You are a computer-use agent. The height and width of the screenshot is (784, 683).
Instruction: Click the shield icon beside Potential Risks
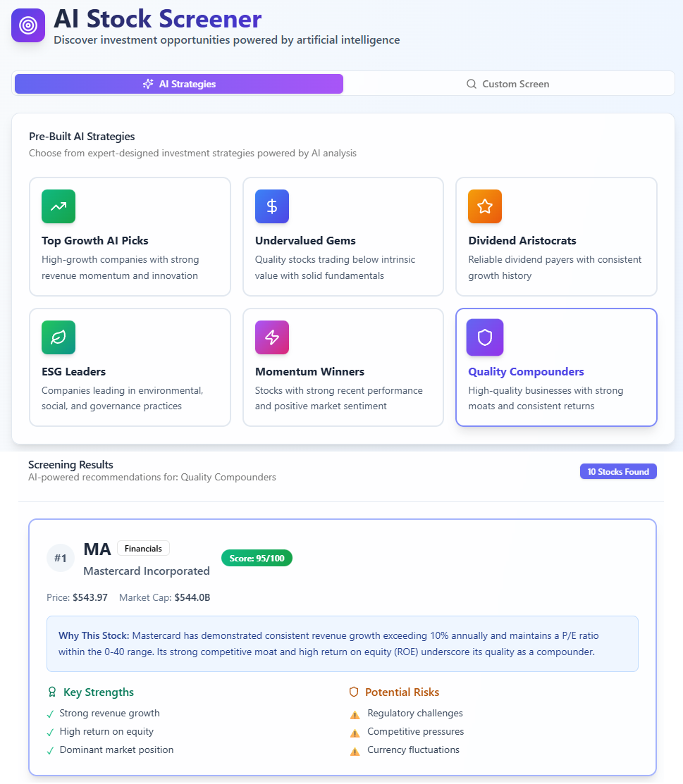coord(354,692)
